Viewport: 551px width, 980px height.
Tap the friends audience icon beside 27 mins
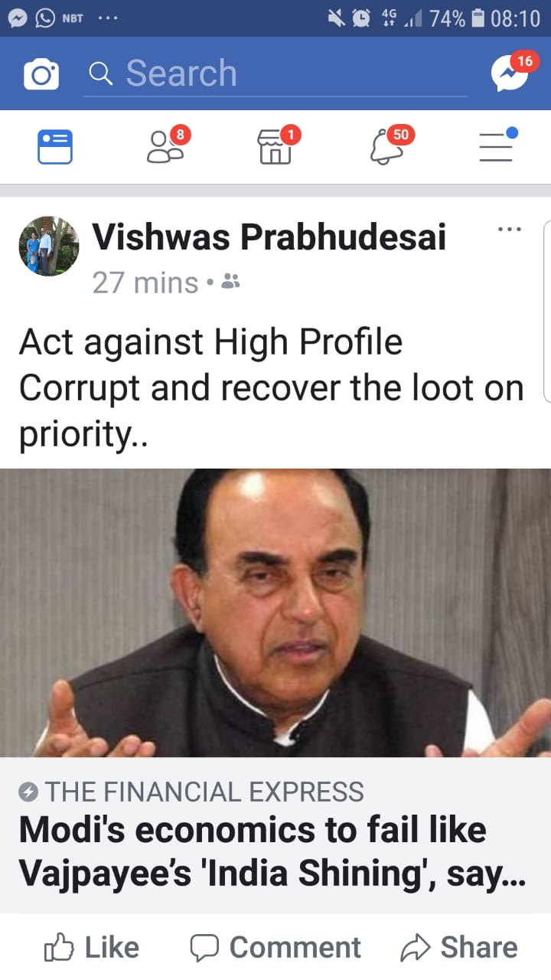point(230,283)
